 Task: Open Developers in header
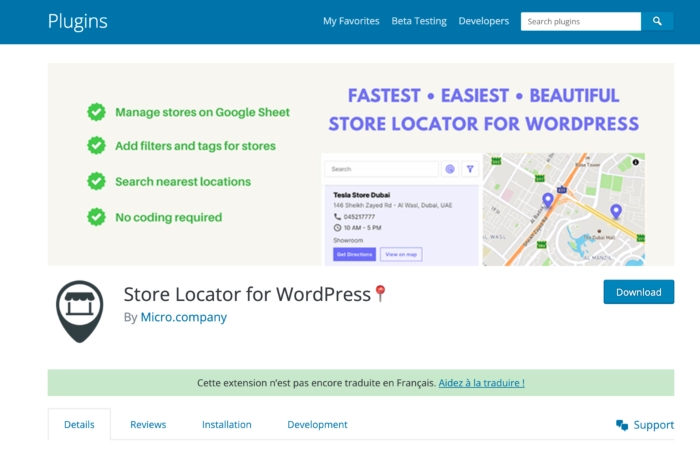[483, 21]
